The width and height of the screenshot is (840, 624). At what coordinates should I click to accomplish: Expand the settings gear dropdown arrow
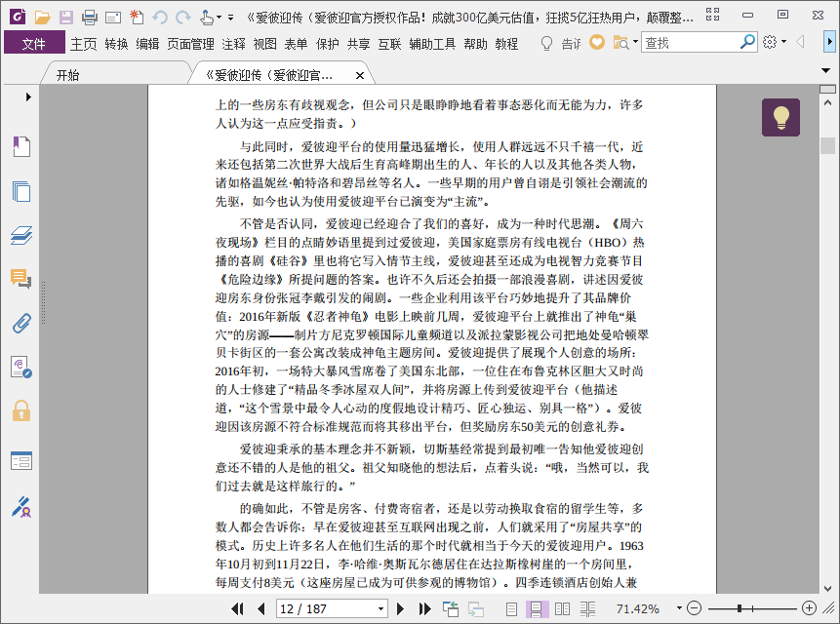point(783,42)
